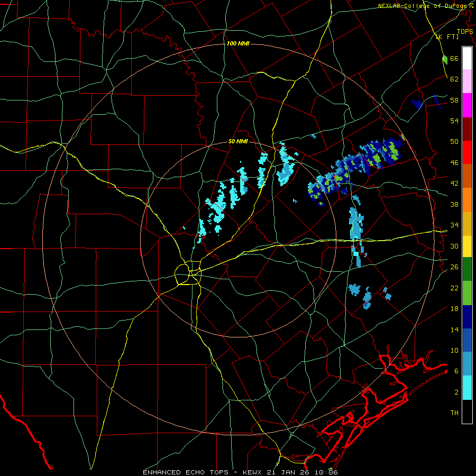Pick the cyan legend color block
Viewport: 476px width, 476px height.
(467, 388)
